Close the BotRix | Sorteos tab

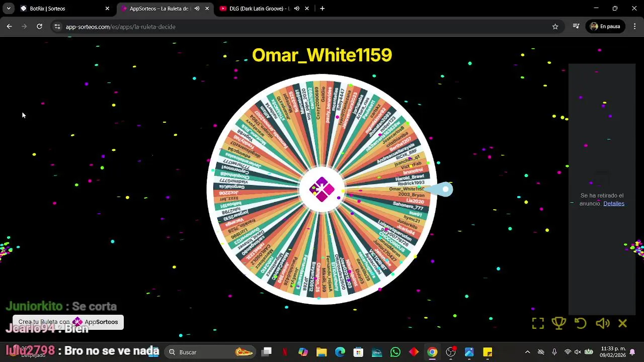(107, 9)
